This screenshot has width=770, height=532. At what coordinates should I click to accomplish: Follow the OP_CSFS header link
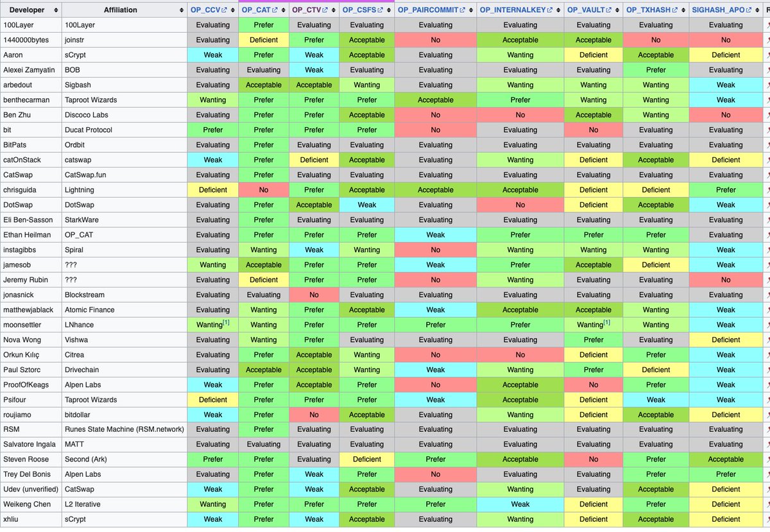point(359,10)
